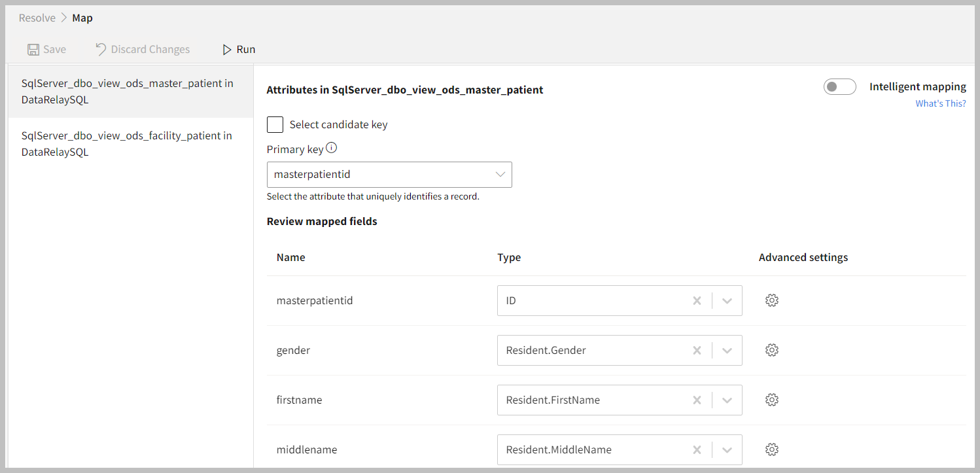The height and width of the screenshot is (473, 980).
Task: Open advanced settings gear for middlename
Action: (772, 449)
